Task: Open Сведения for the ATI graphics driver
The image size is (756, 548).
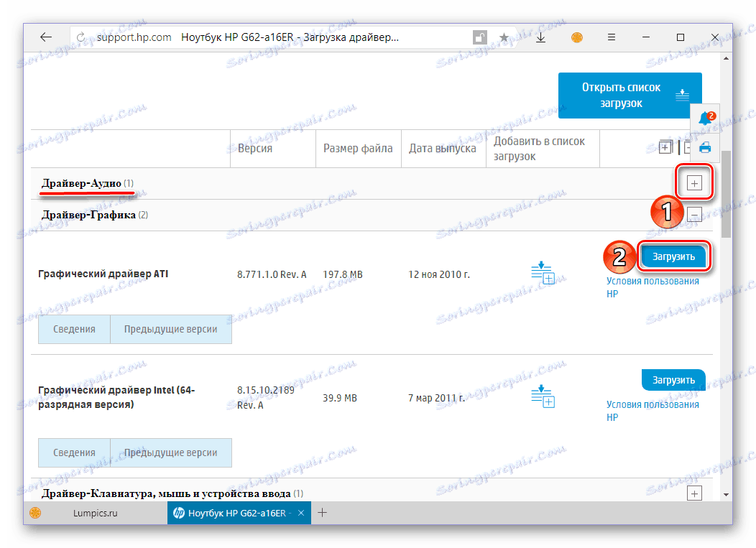Action: tap(74, 329)
